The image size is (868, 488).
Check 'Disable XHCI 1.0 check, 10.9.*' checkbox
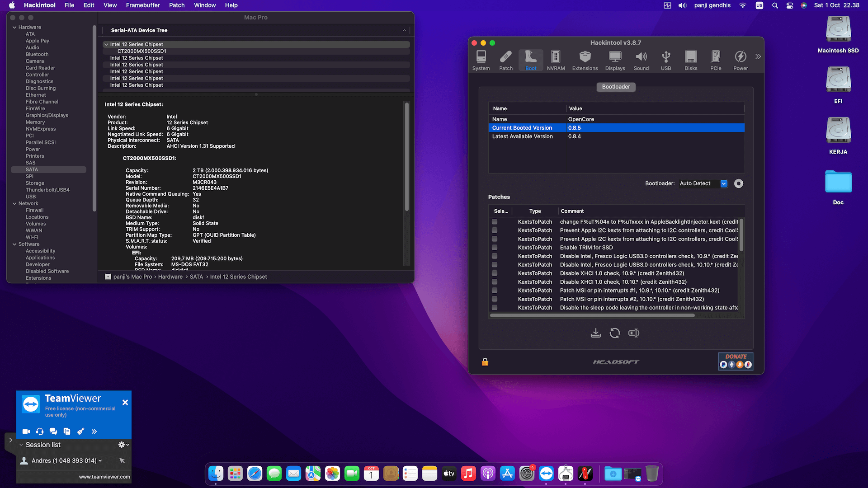coord(495,273)
